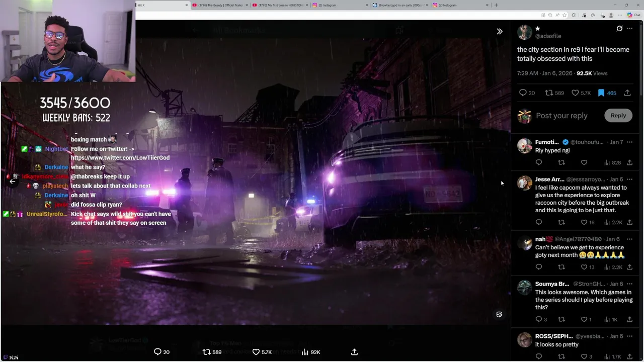Repost via 589 button below the image

tap(212, 352)
